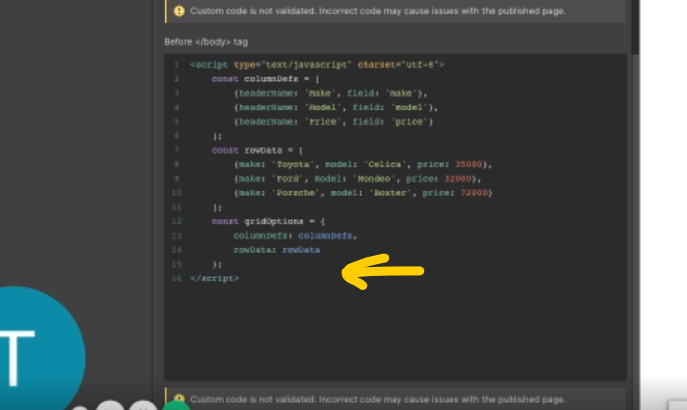This screenshot has width=687, height=410.
Task: Click line number 12 in the gutter
Action: [x=176, y=221]
